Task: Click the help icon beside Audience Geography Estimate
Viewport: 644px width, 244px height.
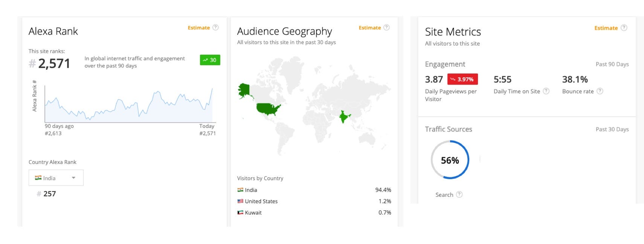Action: pyautogui.click(x=386, y=28)
